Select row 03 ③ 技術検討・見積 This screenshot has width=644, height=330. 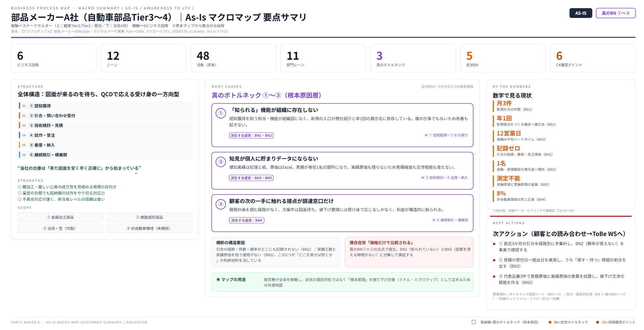click(105, 125)
